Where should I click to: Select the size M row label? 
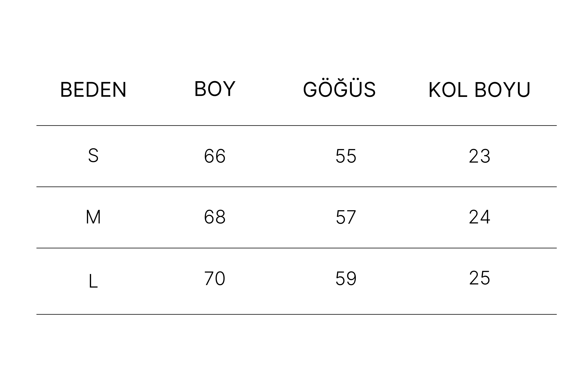click(93, 217)
